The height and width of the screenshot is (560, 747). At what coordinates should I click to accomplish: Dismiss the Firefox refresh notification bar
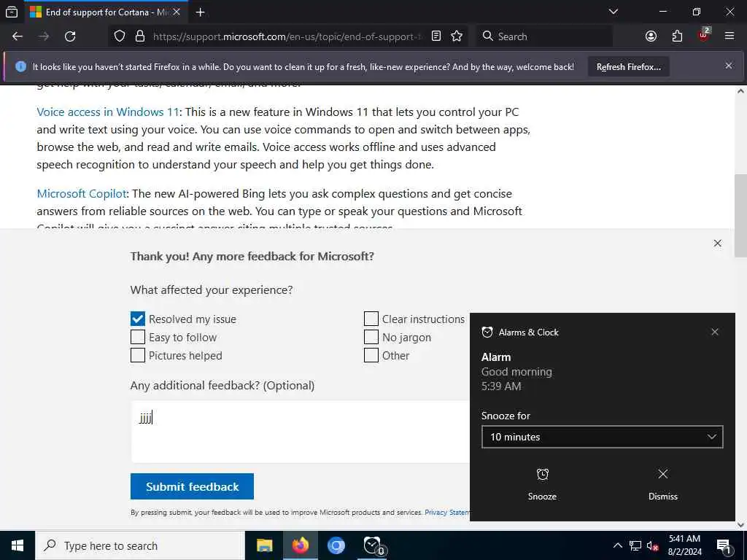[x=729, y=66]
